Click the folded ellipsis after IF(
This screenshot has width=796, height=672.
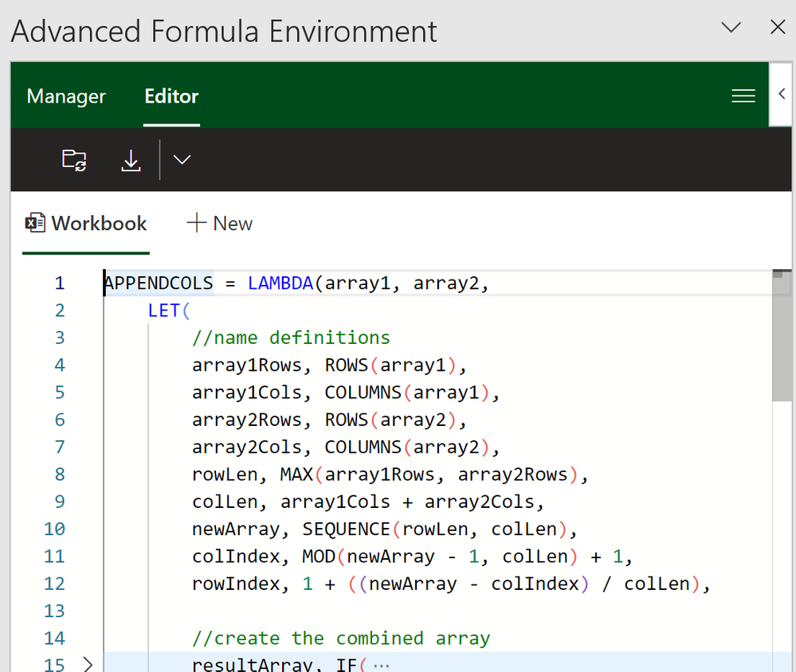coord(381,664)
